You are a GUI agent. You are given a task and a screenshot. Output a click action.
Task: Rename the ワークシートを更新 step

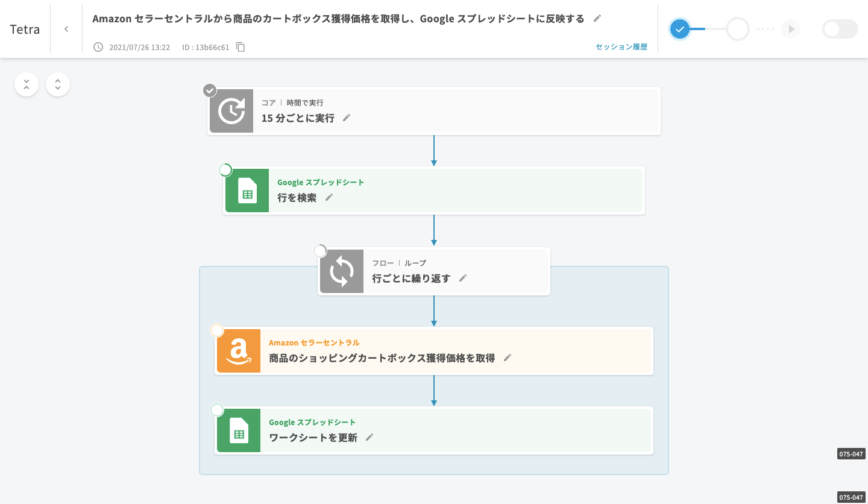click(x=370, y=437)
